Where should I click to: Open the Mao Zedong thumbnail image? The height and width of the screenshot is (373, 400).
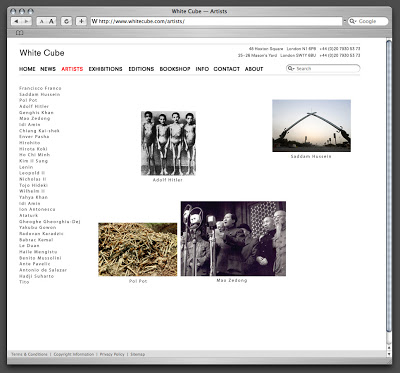pyautogui.click(x=233, y=238)
